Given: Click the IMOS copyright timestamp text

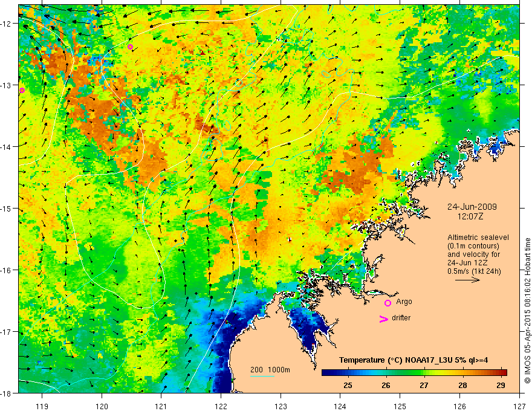Looking at the screenshot, I should (x=527, y=311).
